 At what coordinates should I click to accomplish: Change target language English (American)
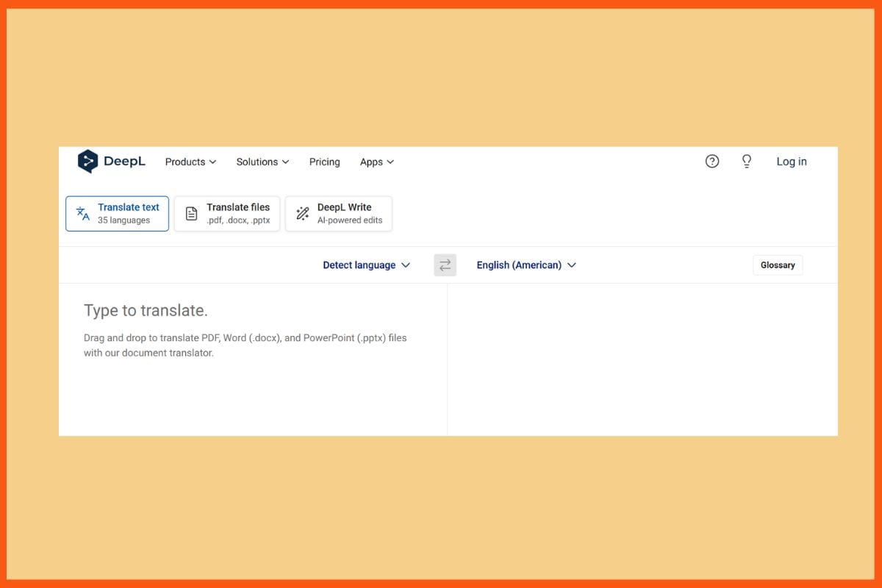click(526, 265)
